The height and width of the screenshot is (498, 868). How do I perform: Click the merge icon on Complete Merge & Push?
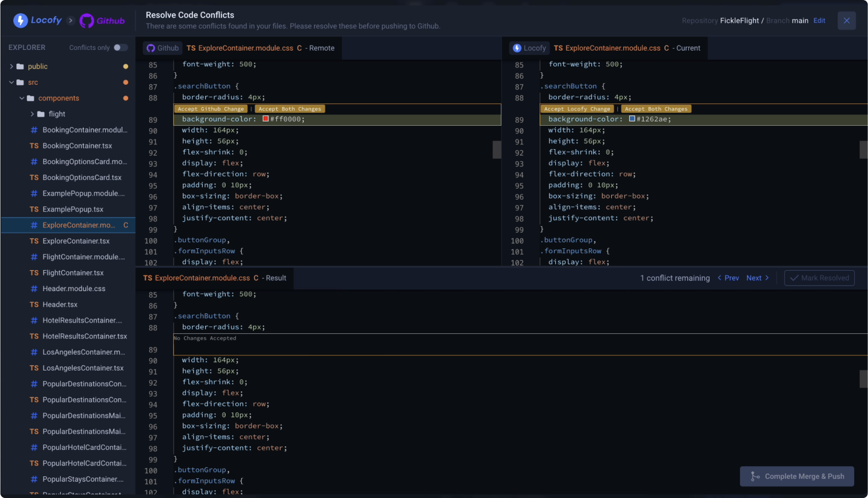click(755, 476)
